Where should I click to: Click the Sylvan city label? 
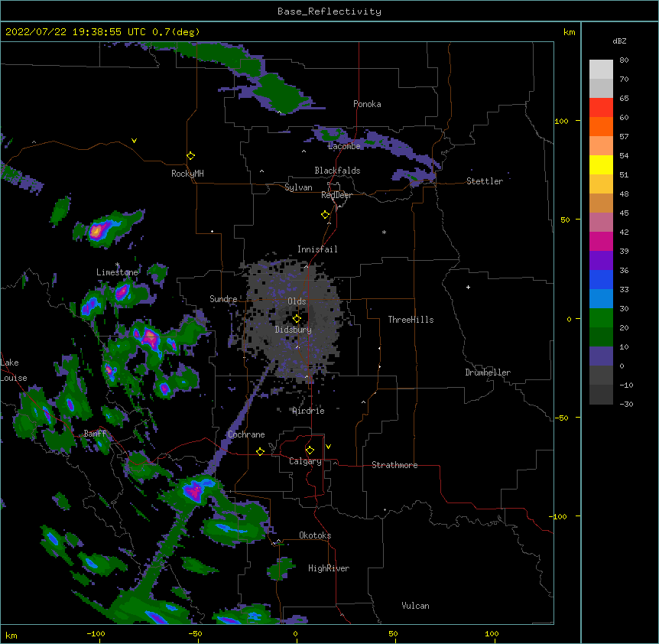(x=298, y=187)
